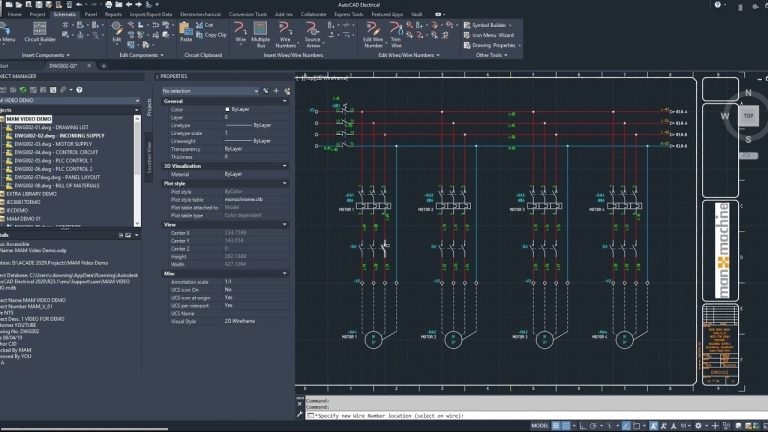
Task: Select DWG002-04.dwg - CONTROL CIRCUIT
Action: [x=56, y=152]
